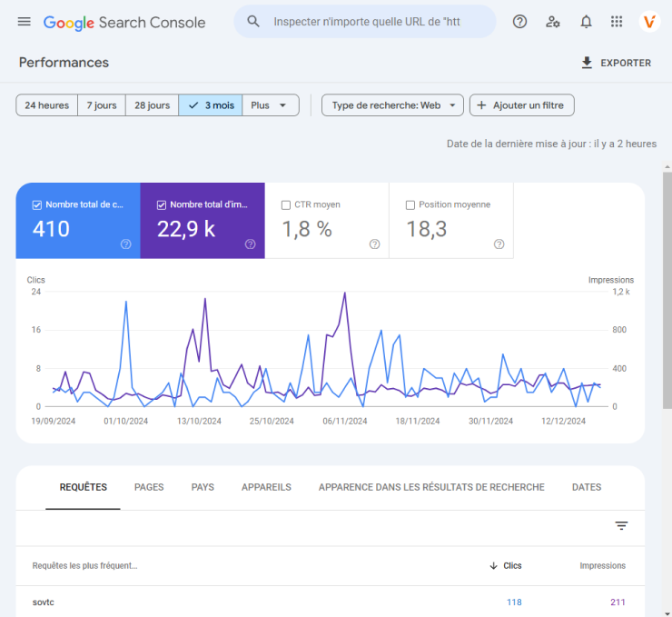The width and height of the screenshot is (672, 617).
Task: Click the 410 total clicks value
Action: point(51,228)
